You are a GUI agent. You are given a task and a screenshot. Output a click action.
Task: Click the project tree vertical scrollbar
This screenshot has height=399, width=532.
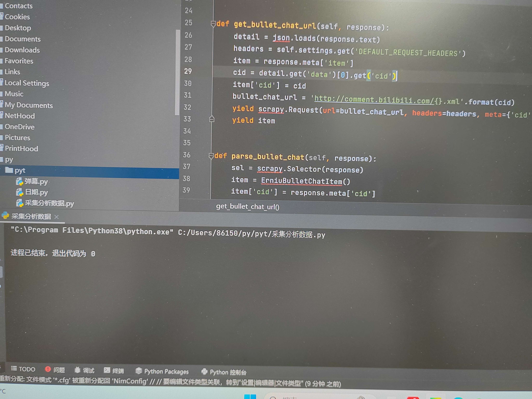pos(178,72)
